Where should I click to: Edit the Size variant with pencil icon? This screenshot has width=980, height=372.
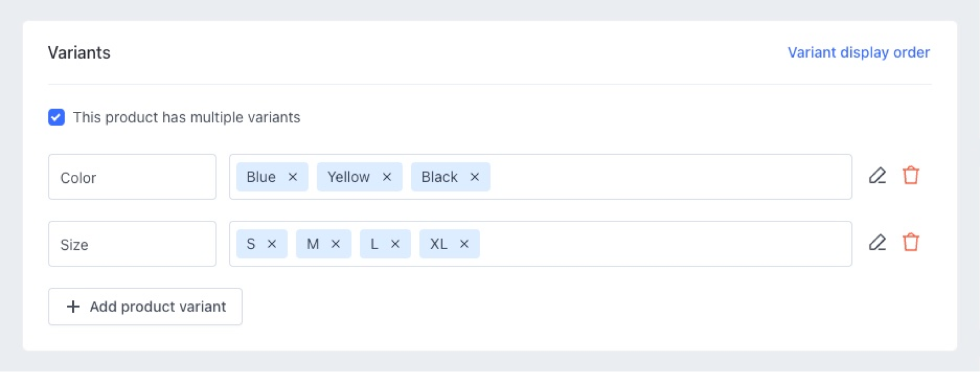click(877, 242)
